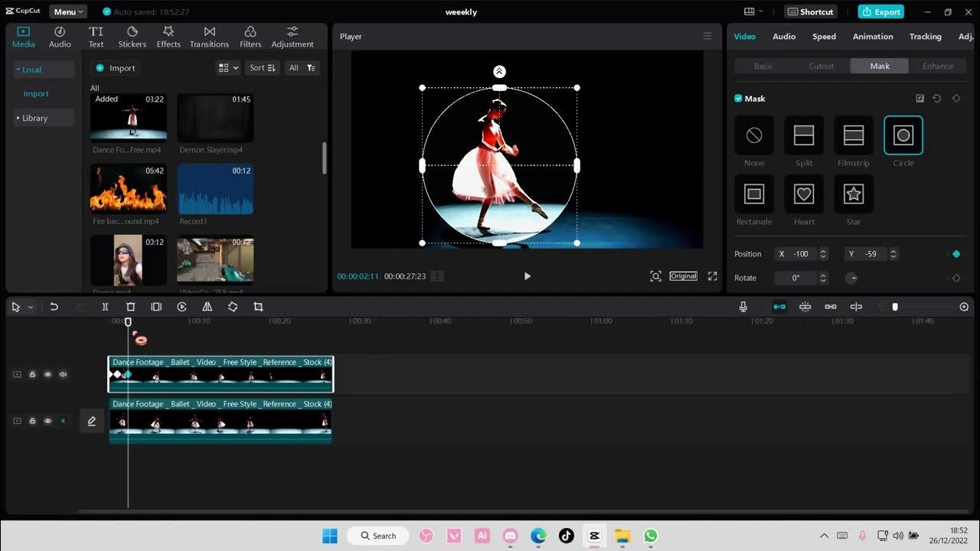Play the video preview
Image resolution: width=980 pixels, height=551 pixels.
[x=527, y=276]
